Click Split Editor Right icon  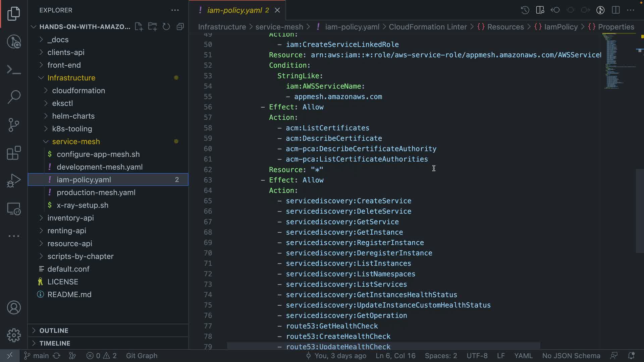(x=616, y=10)
